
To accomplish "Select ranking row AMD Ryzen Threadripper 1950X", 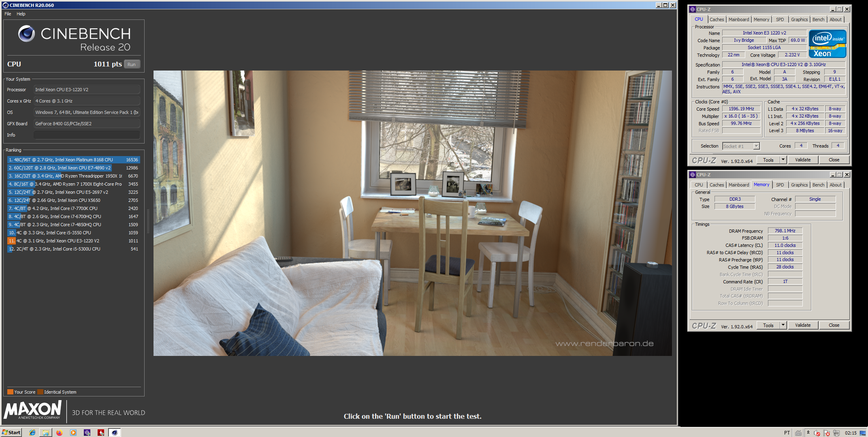I will 73,176.
